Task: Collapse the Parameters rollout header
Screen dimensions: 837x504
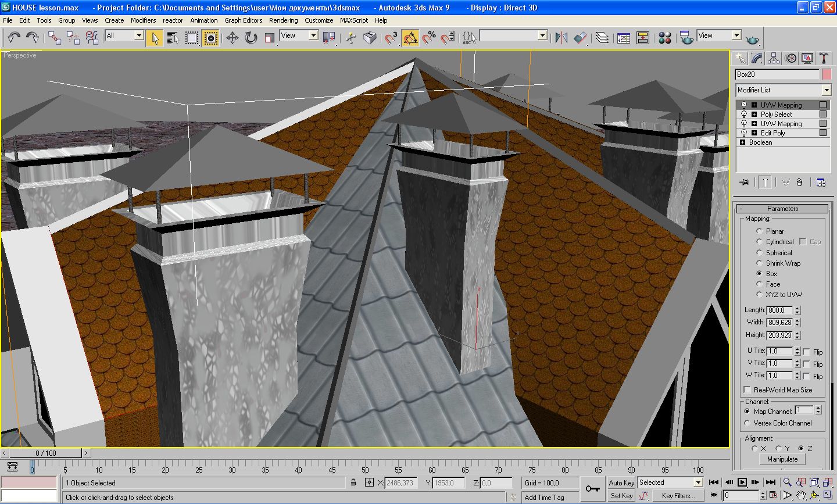Action: (x=782, y=209)
